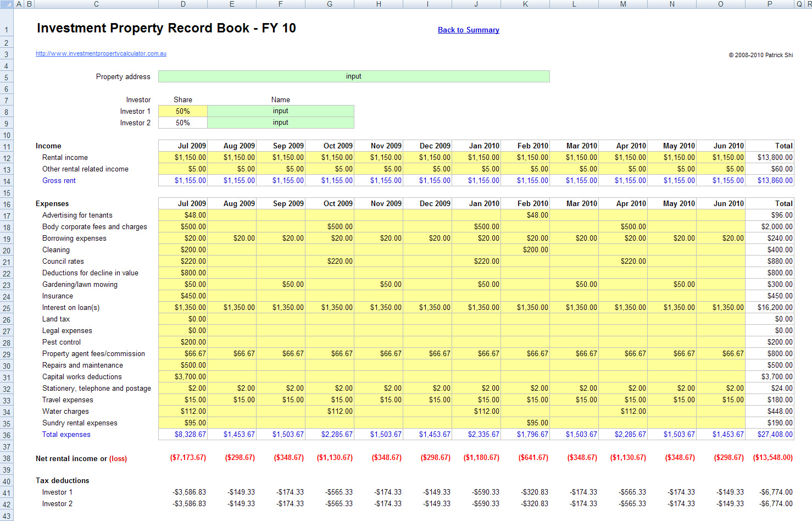The height and width of the screenshot is (521, 812).
Task: Select row 38 header
Action: coord(6,457)
